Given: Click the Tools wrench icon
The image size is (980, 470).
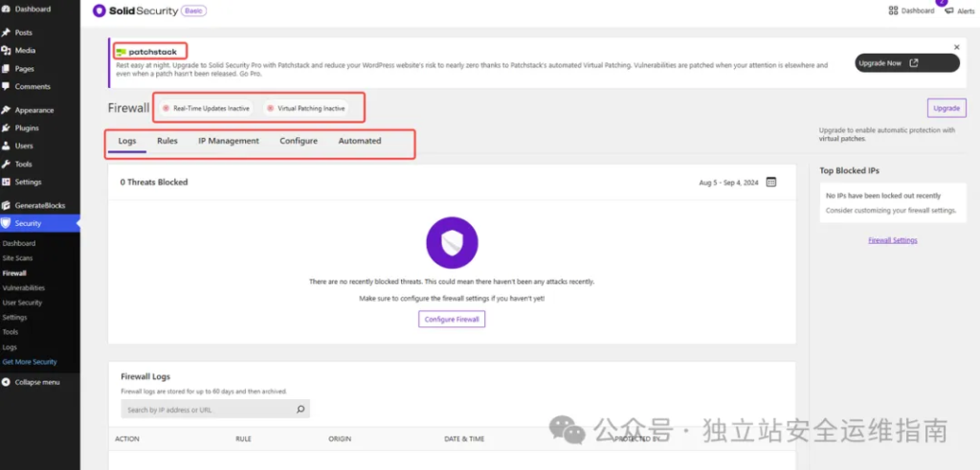Looking at the screenshot, I should point(7,164).
